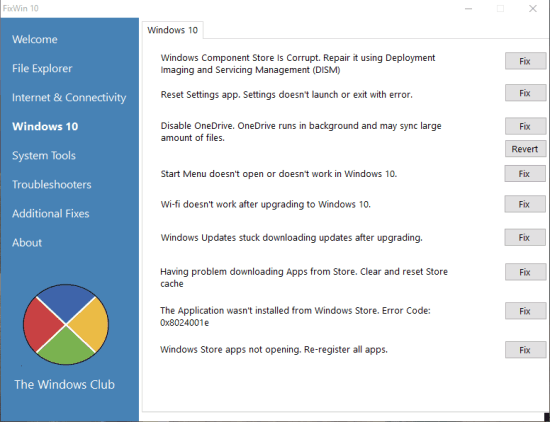Close the FixWin 10 window
Image resolution: width=550 pixels, height=422 pixels.
(x=533, y=8)
